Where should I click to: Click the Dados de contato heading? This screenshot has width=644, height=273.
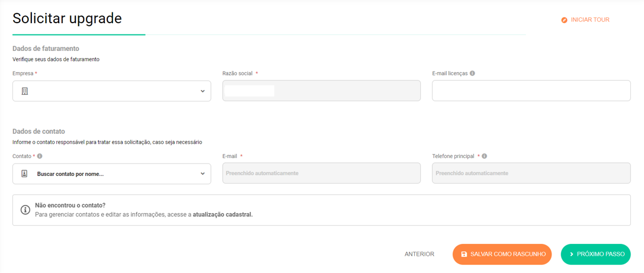point(39,131)
